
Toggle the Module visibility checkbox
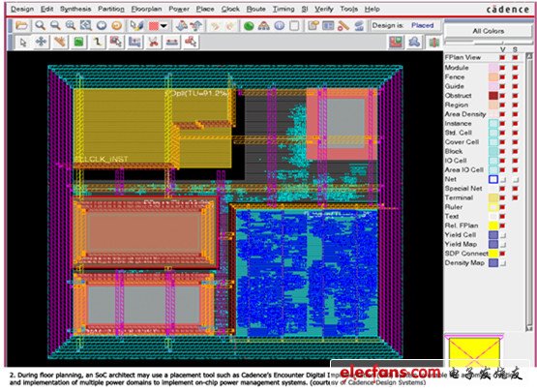pos(502,68)
